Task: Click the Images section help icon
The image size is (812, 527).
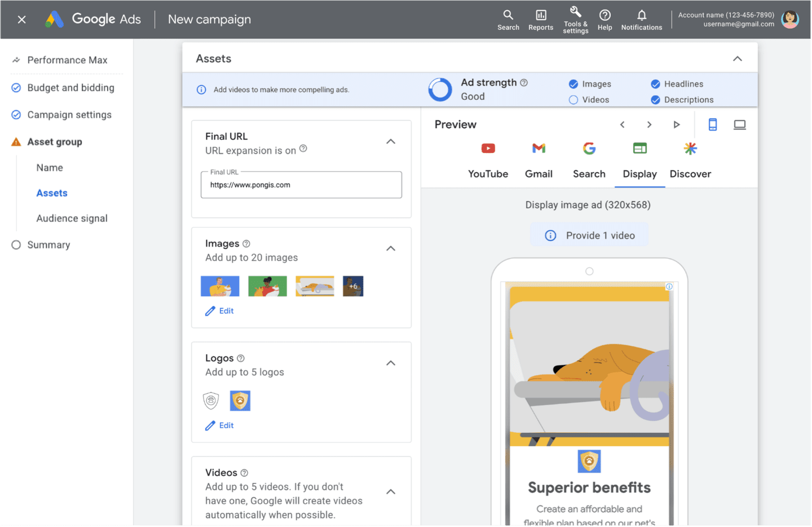Action: pyautogui.click(x=246, y=244)
